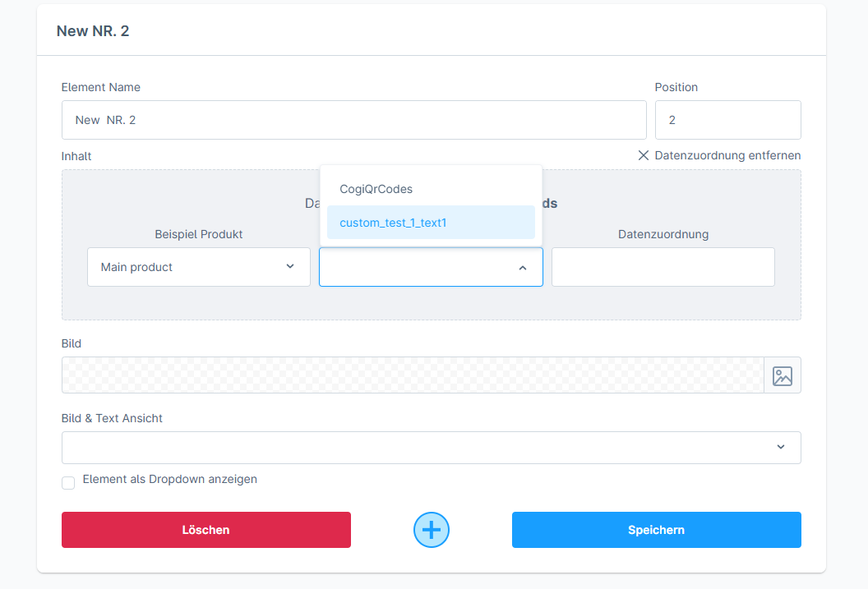Click the 'Element als Dropdown anzeigen' label text
The width and height of the screenshot is (868, 589).
point(169,479)
